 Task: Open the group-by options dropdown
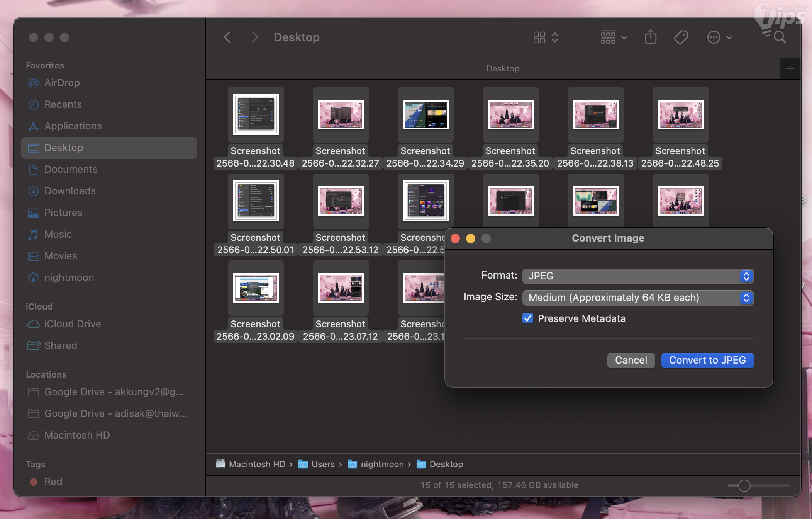(614, 37)
